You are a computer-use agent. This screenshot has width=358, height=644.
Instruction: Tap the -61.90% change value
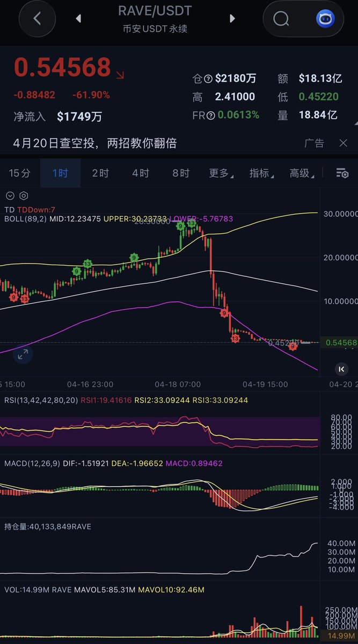click(x=91, y=95)
